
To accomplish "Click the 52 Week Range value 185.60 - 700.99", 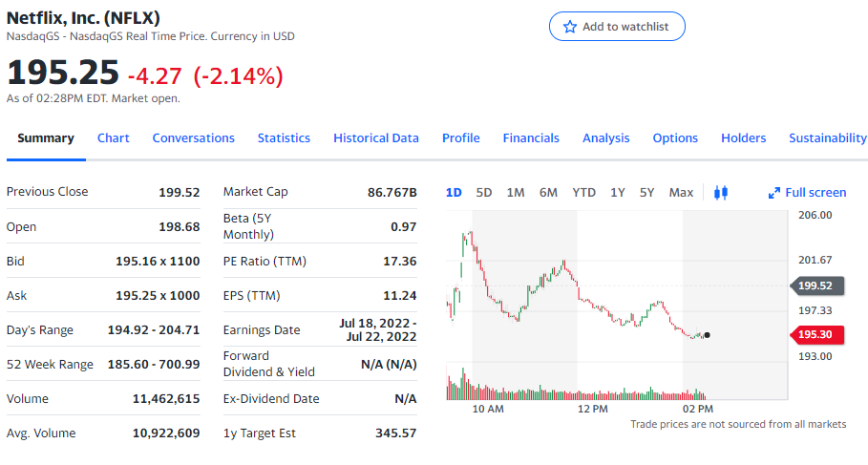I will 154,364.
